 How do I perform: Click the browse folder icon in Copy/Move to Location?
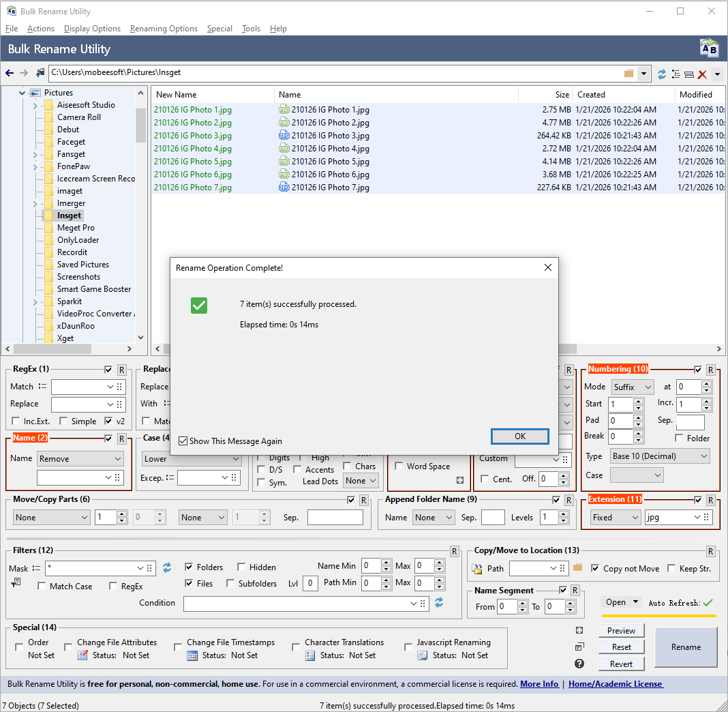click(577, 567)
